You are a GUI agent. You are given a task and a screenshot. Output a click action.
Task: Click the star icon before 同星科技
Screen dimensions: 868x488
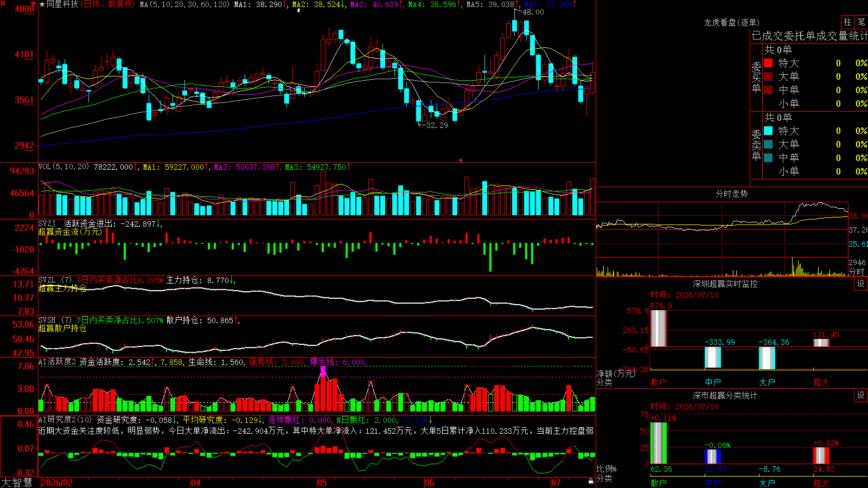tap(42, 4)
